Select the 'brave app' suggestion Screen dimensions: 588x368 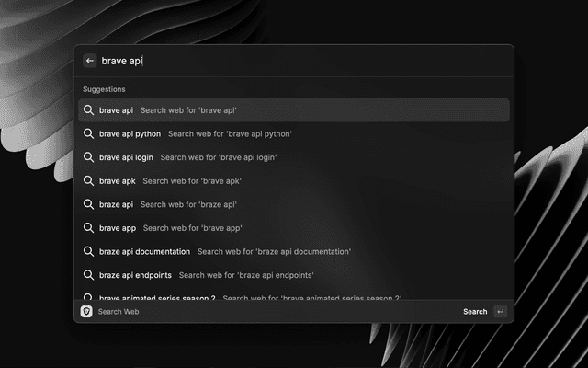click(x=294, y=228)
